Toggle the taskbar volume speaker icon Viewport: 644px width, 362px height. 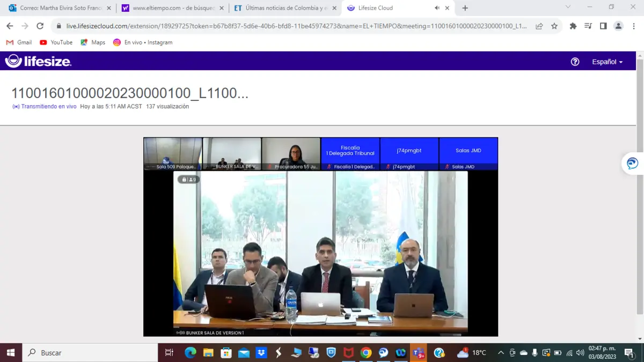[x=580, y=353]
